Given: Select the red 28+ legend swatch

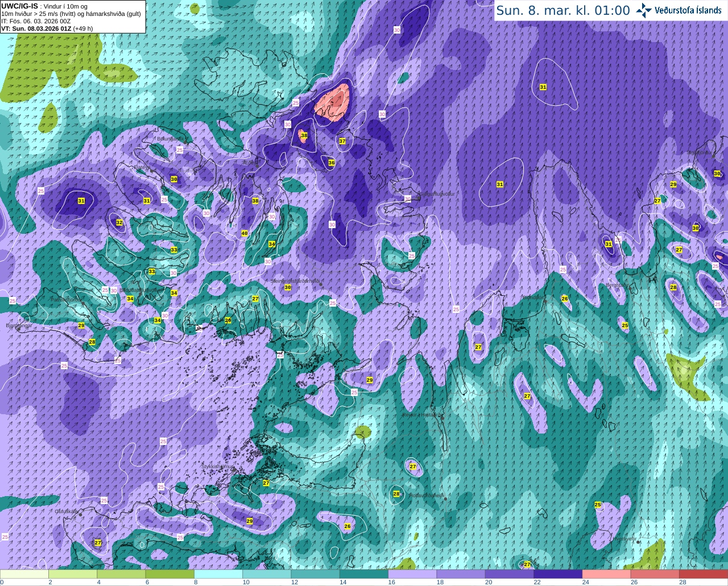Looking at the screenshot, I should point(704,573).
